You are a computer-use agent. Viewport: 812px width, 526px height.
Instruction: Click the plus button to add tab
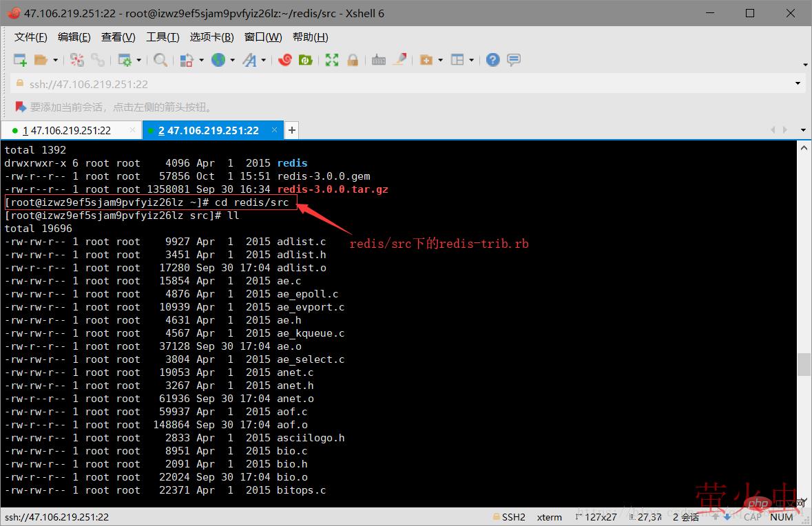292,130
